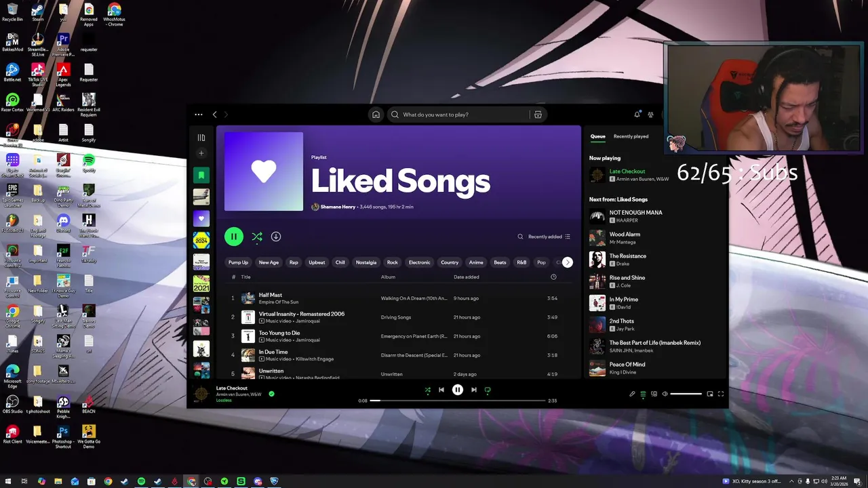
Task: Adjust the volume slider
Action: (x=686, y=394)
